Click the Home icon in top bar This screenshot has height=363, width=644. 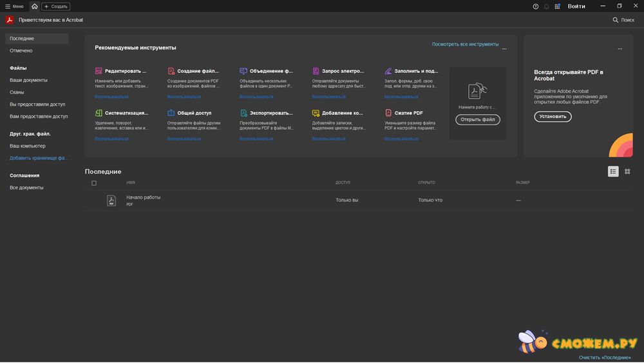[x=34, y=6]
